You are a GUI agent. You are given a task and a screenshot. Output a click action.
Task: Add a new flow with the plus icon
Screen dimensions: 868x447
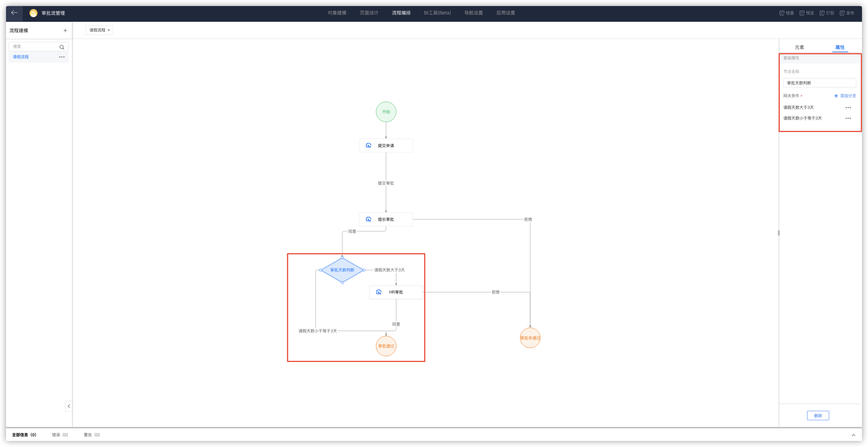click(65, 30)
